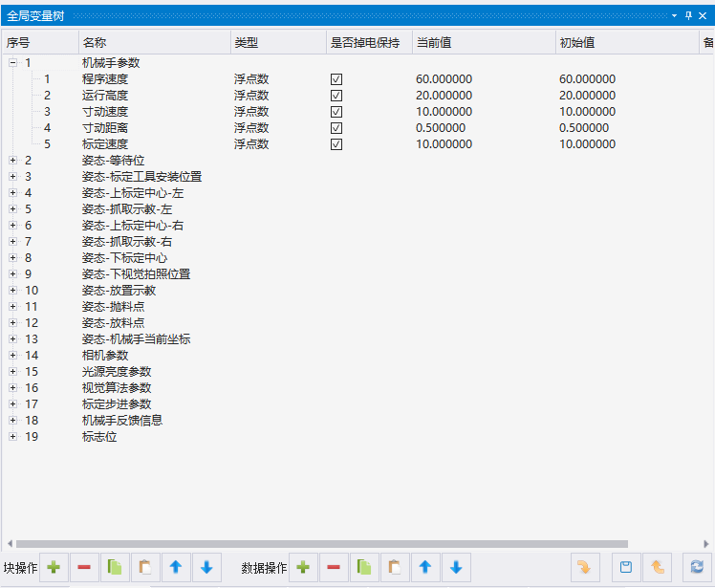Add data item via 数据操作 green plus
This screenshot has width=715, height=588.
coord(303,568)
